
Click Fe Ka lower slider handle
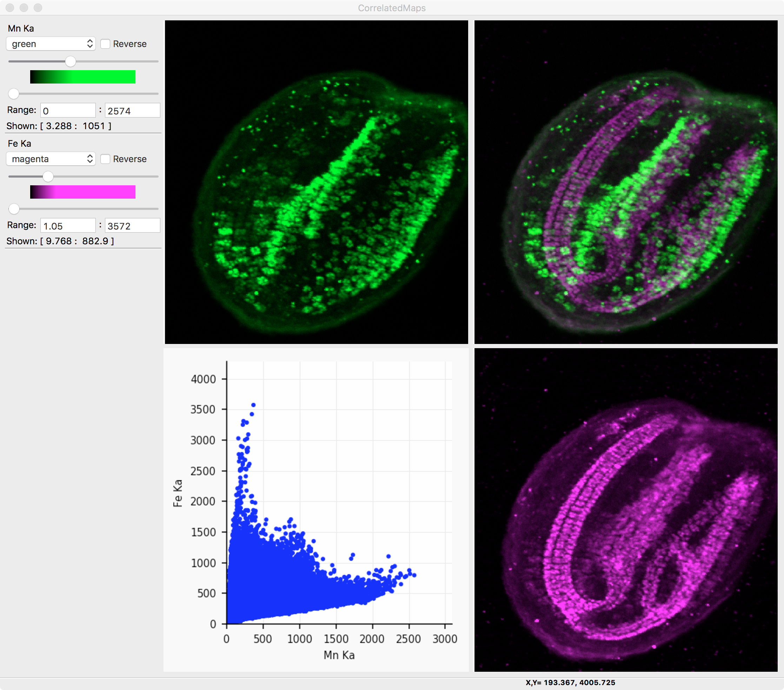pos(14,208)
